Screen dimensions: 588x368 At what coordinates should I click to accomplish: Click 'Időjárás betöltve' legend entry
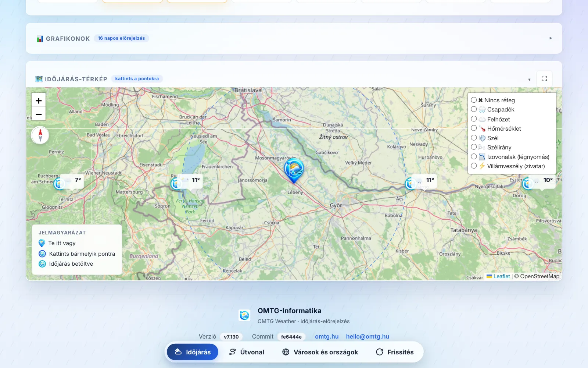[x=66, y=263]
